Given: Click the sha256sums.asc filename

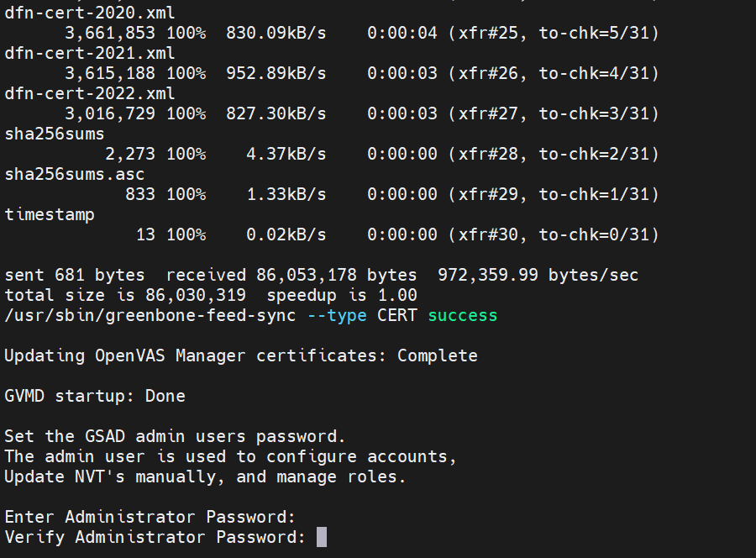Looking at the screenshot, I should point(75,174).
